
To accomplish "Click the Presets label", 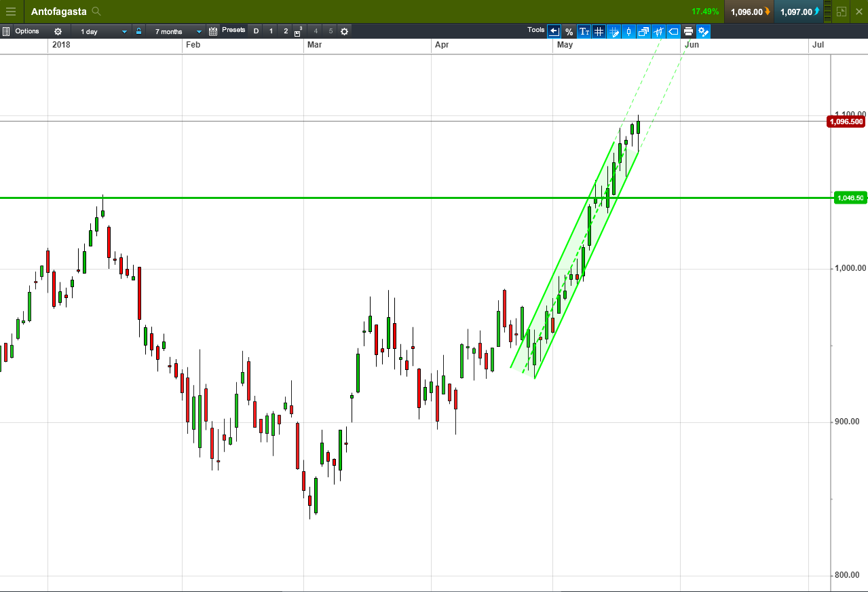I will (233, 30).
